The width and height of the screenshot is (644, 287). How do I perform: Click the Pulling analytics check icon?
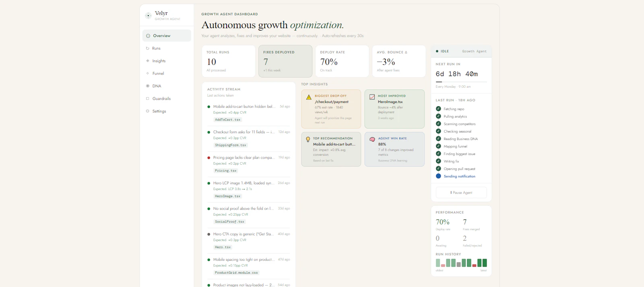[x=438, y=116]
